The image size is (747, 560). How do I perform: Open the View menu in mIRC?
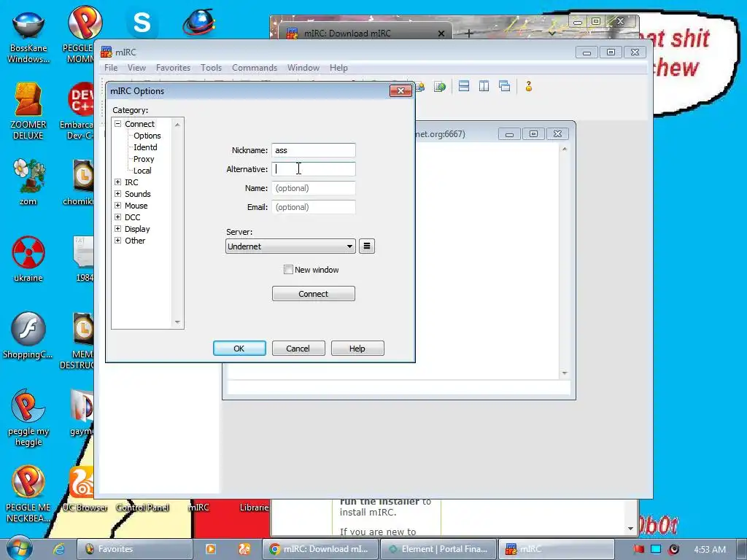tap(136, 68)
